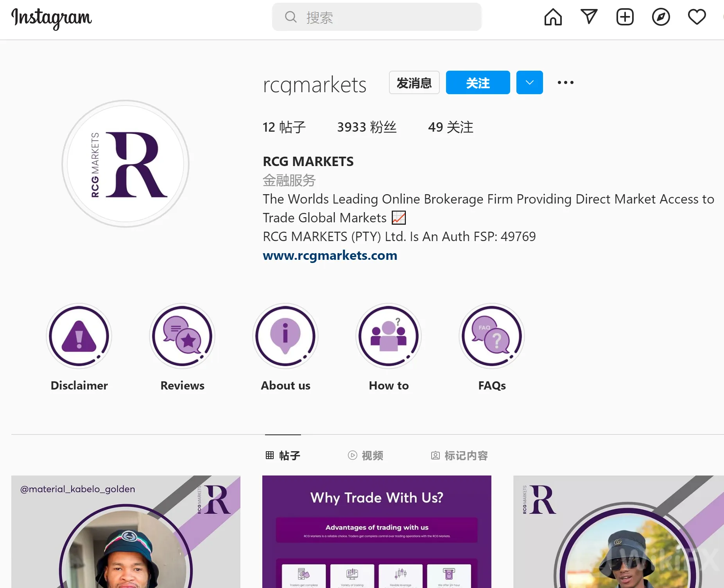Click the Reviews highlight label
724x588 pixels.
pos(182,386)
